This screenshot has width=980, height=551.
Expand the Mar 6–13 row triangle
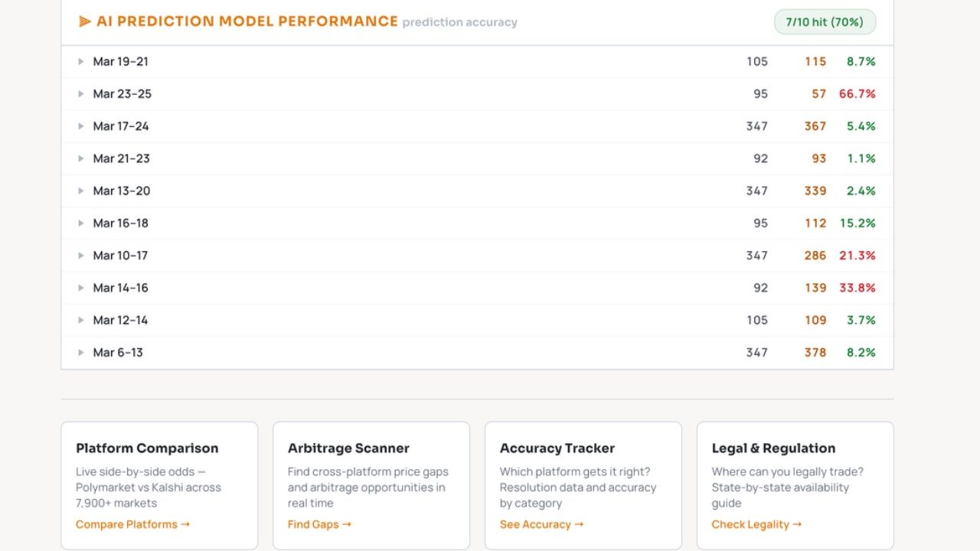(80, 352)
